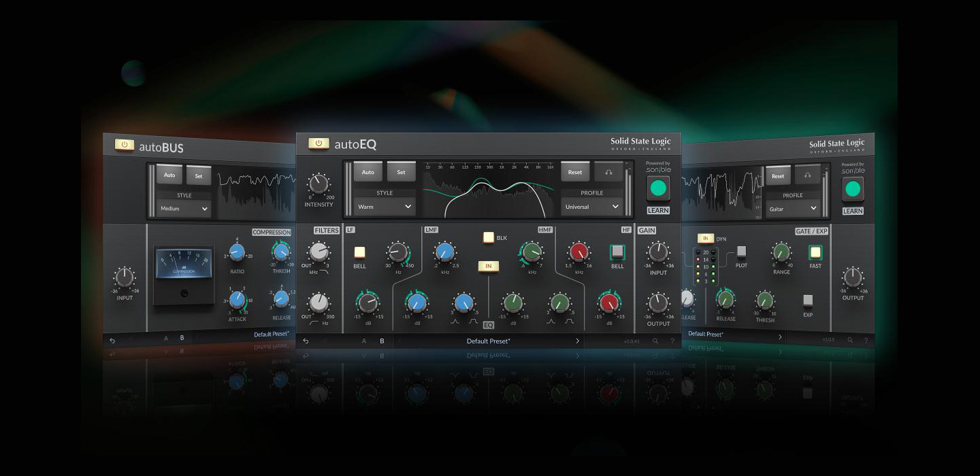Click the LEARN label in autoEQ
The height and width of the screenshot is (476, 980).
pyautogui.click(x=658, y=210)
